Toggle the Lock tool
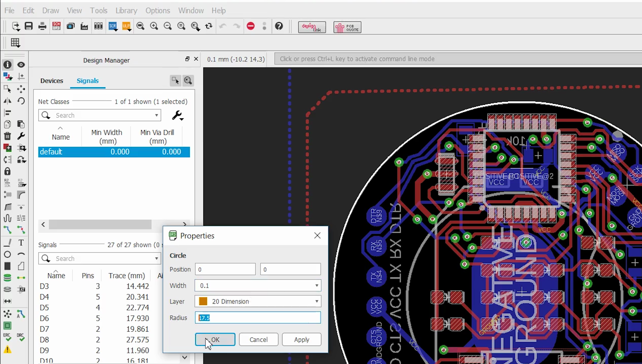 tap(7, 171)
